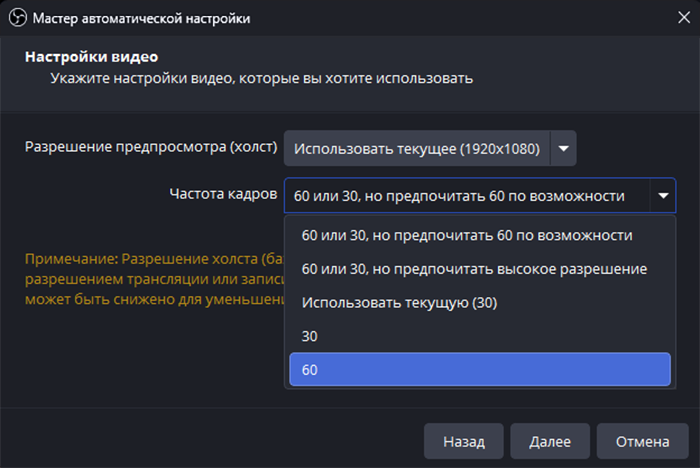700x468 pixels.
Task: Click the "Разрешение предпросмотра (холст)" label
Action: pyautogui.click(x=150, y=148)
